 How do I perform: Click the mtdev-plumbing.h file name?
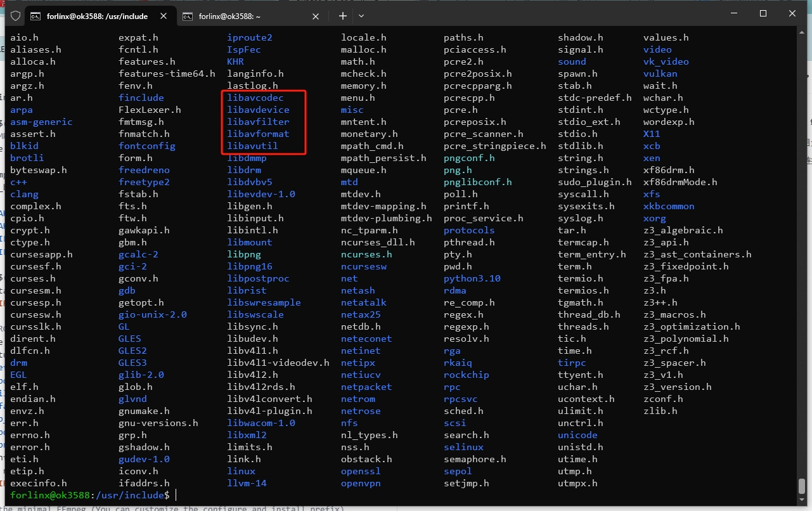click(387, 218)
